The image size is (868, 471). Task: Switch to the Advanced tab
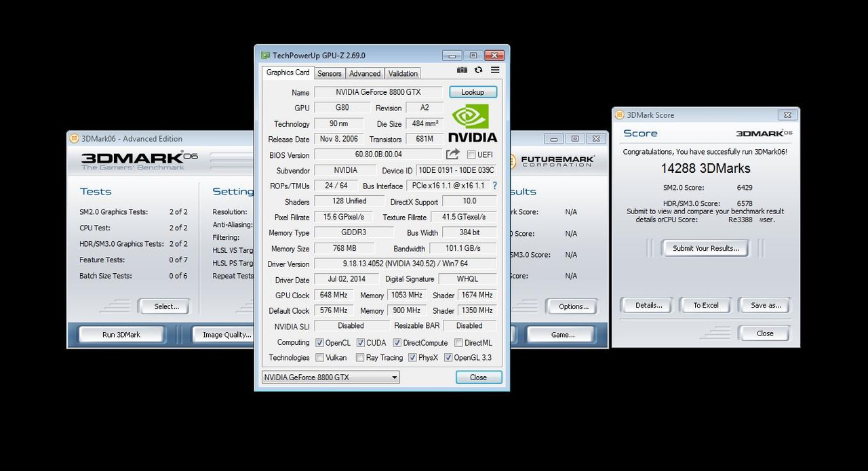[365, 73]
